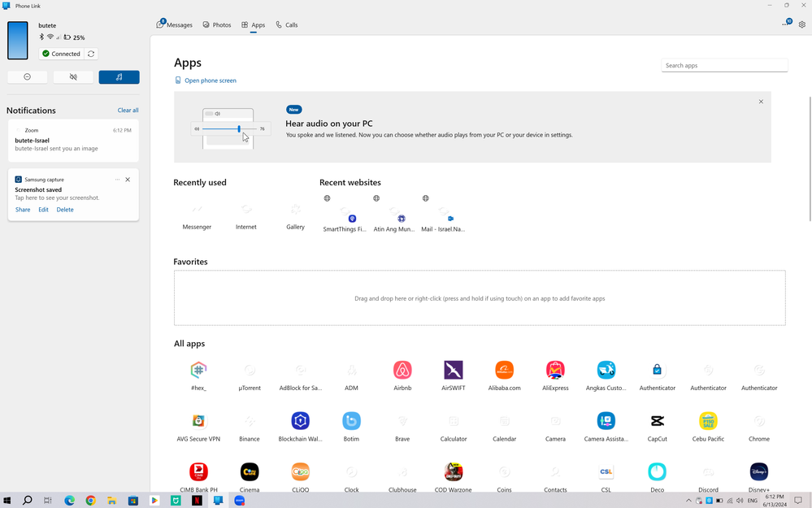
Task: Open the Calculator app
Action: [453, 427]
